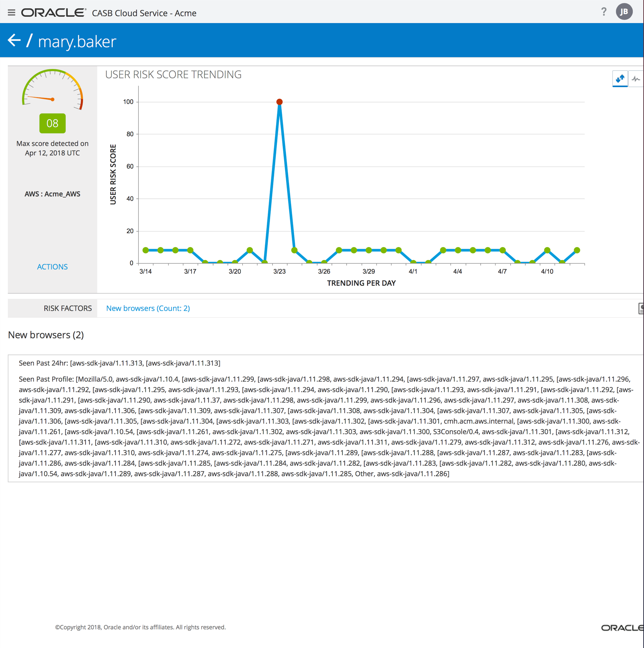Select the last data point on chart
This screenshot has width=644, height=648.
pos(577,250)
